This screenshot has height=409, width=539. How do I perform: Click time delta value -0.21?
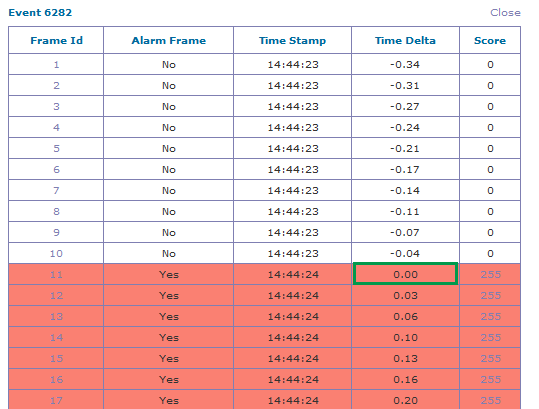point(405,148)
